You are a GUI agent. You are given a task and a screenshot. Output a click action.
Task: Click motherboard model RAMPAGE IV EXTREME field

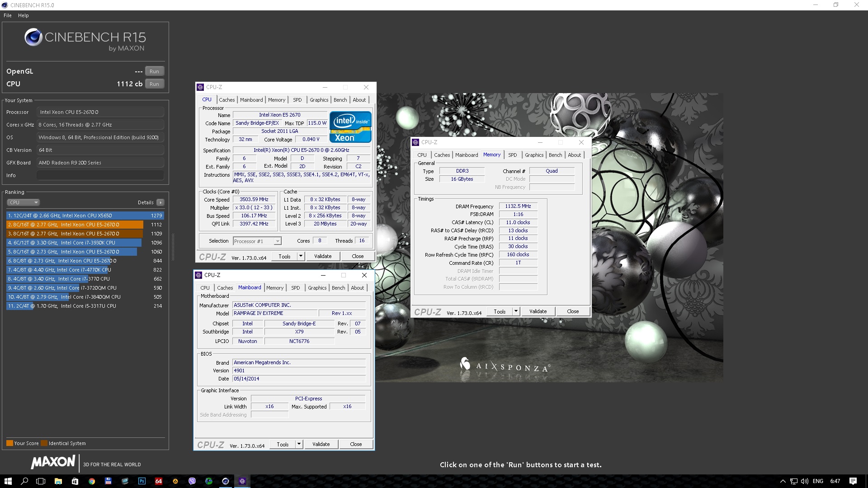coord(274,313)
